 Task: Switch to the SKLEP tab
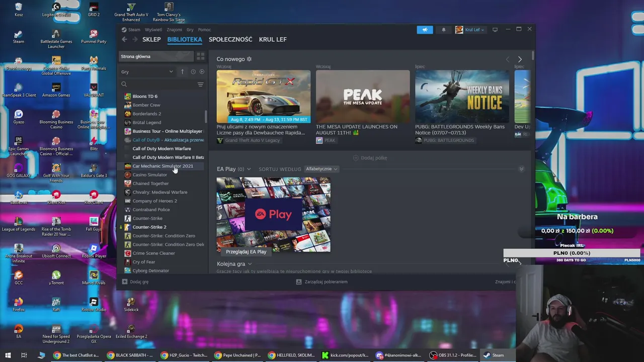coord(151,39)
